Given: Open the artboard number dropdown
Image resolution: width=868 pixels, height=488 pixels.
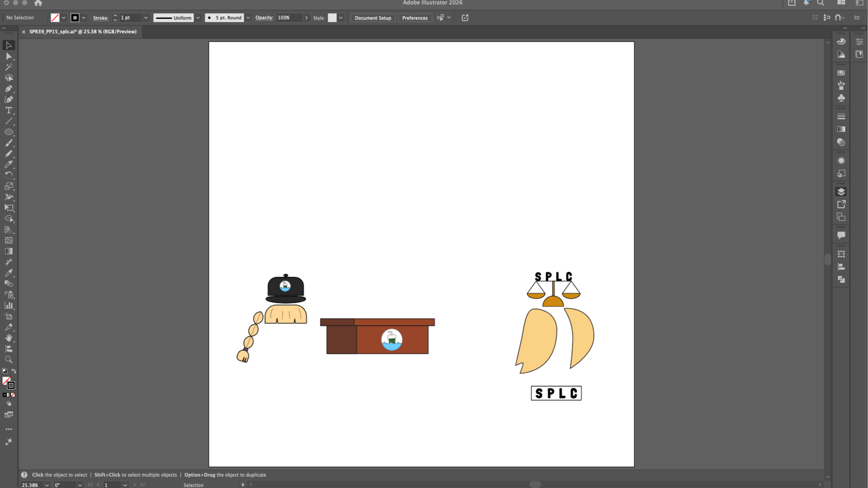Looking at the screenshot, I should click(125, 485).
